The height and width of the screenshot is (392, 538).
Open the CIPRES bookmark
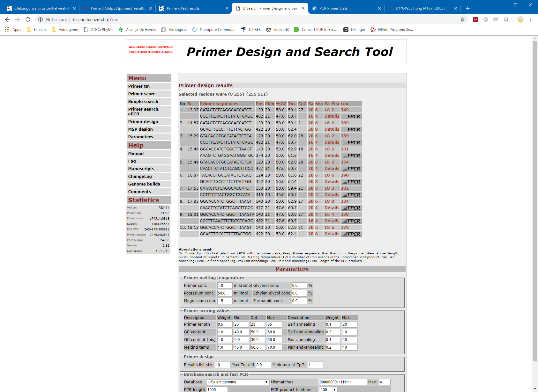(251, 30)
